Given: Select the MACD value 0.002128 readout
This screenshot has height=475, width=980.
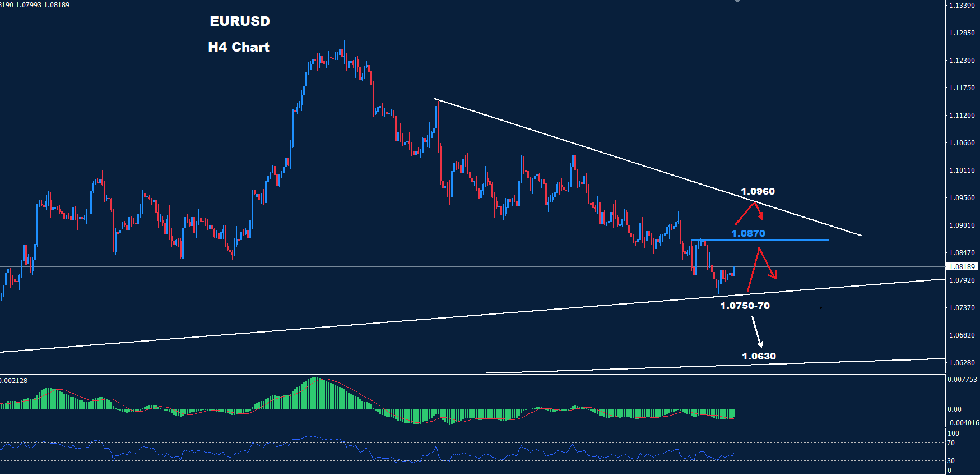Looking at the screenshot, I should [x=14, y=381].
